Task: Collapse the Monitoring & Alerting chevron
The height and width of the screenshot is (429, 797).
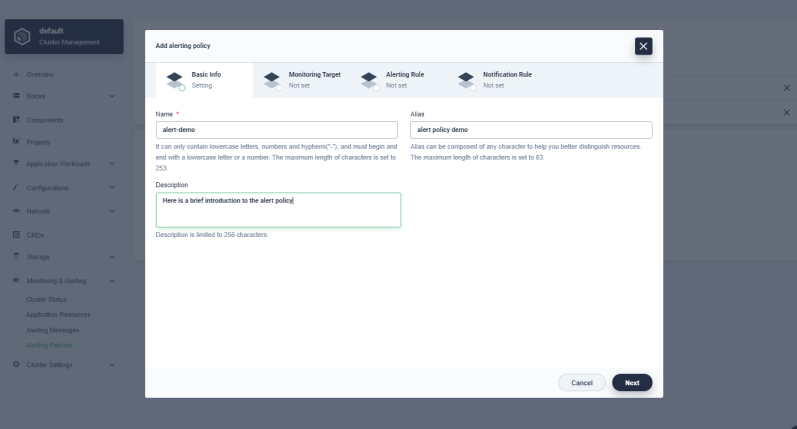Action: pos(112,281)
